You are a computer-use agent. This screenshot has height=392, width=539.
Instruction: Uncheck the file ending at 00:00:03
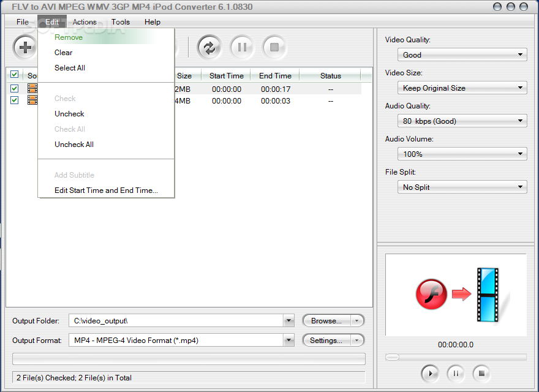coord(15,100)
